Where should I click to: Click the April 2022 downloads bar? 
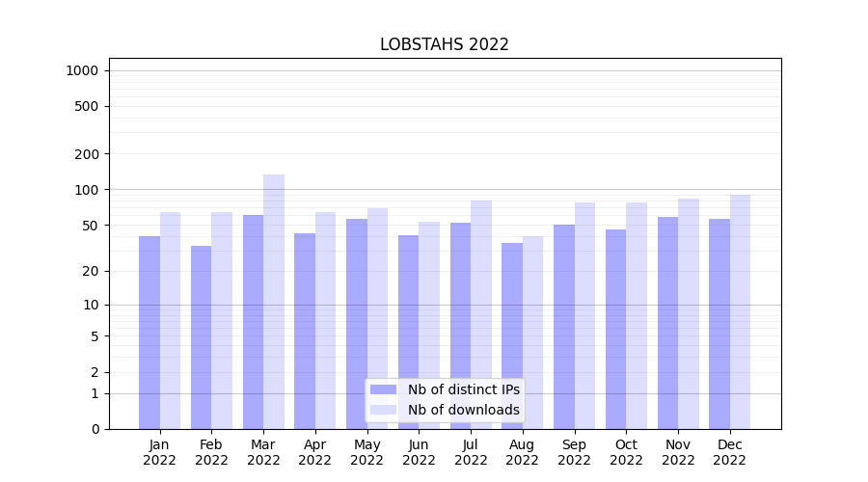(326, 320)
